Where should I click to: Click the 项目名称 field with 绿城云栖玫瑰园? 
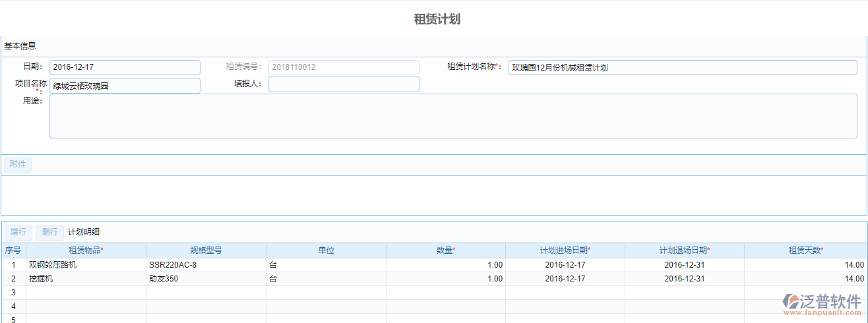tap(125, 86)
